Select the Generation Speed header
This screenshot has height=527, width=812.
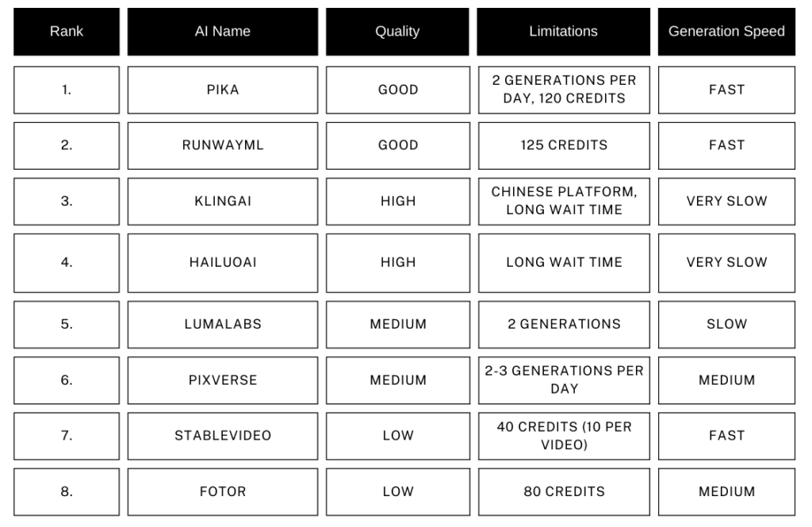tap(726, 32)
